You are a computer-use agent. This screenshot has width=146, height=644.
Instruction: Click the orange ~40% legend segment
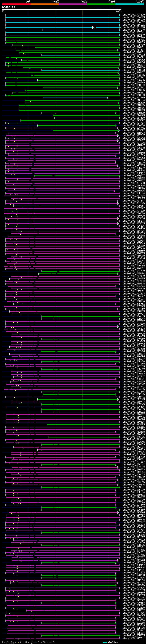tap(45, 4)
